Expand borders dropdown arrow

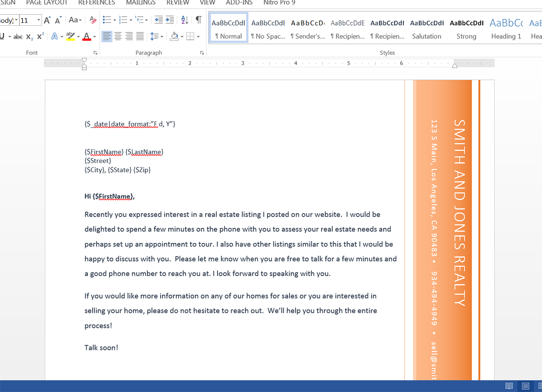click(x=198, y=37)
